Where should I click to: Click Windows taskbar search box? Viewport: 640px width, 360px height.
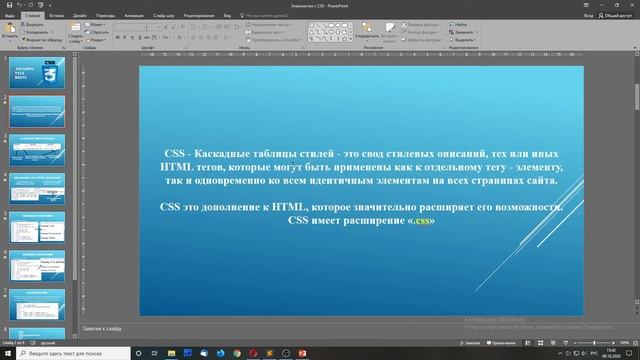(73, 353)
